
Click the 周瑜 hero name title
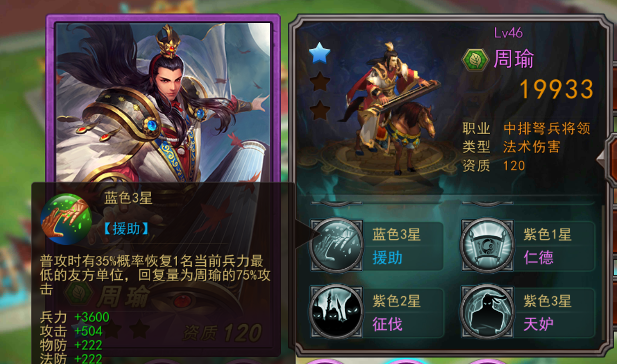pos(514,59)
